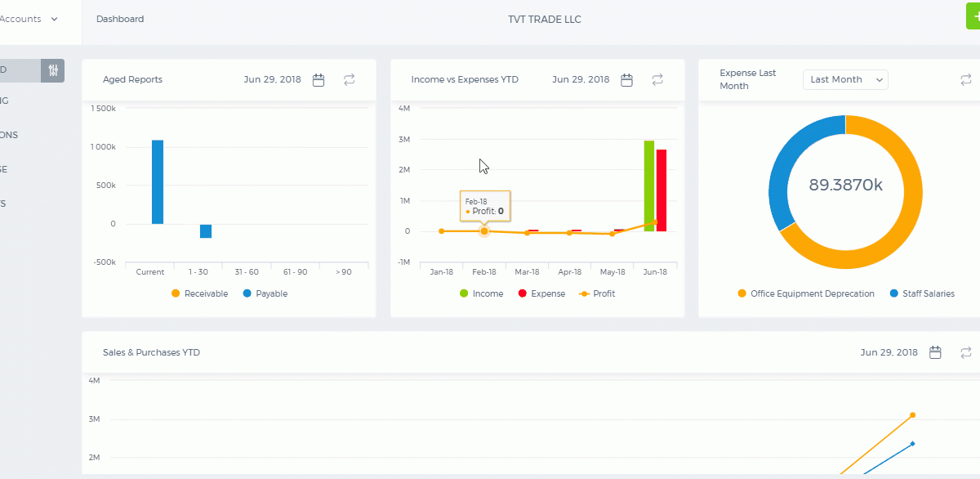Toggle Office Equipment Deprecation legend item
Viewport: 980px width, 479px height.
(806, 293)
